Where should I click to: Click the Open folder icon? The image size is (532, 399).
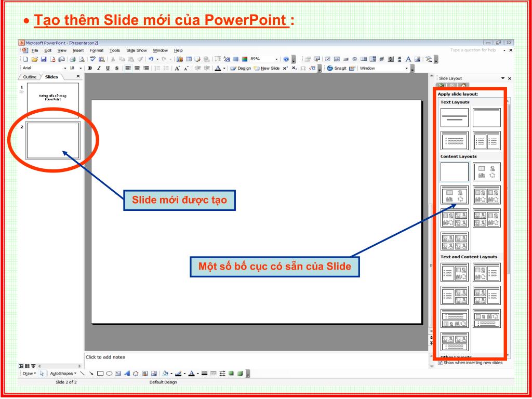34,59
